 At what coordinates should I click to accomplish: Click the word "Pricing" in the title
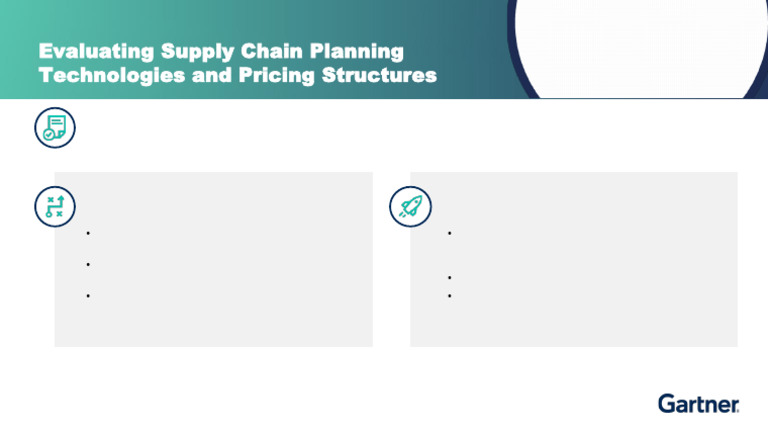point(277,75)
